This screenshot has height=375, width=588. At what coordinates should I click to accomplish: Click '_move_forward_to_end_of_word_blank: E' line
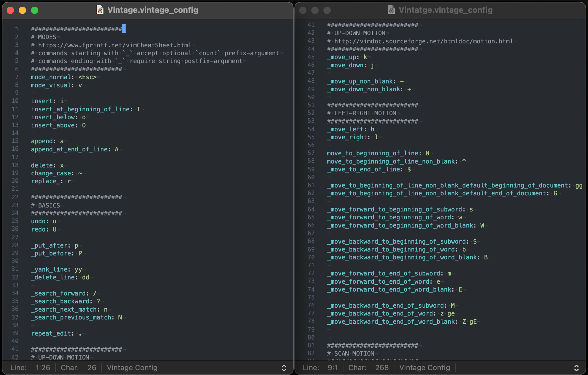click(394, 289)
